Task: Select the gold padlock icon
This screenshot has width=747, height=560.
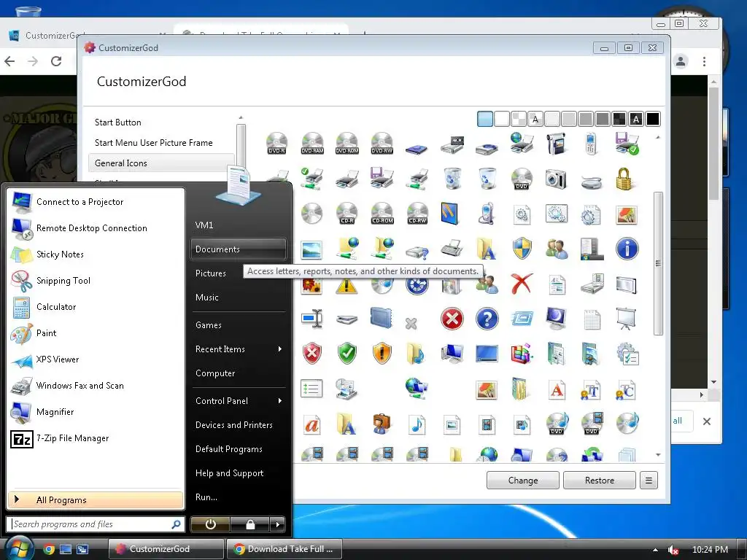Action: point(624,179)
